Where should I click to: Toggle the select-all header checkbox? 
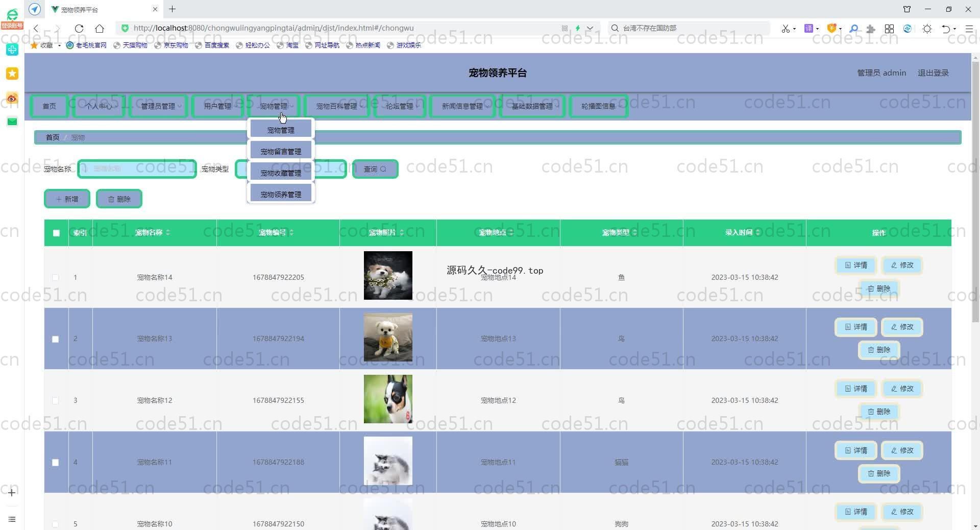[56, 233]
